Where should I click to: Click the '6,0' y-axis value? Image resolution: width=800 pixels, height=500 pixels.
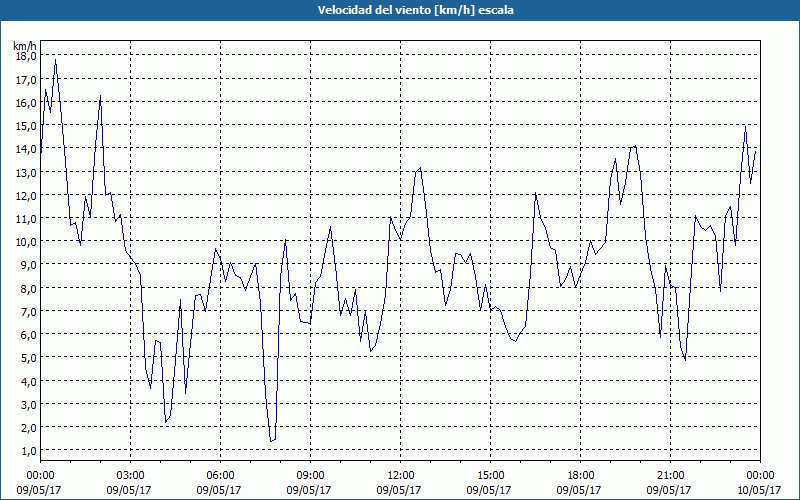(29, 335)
